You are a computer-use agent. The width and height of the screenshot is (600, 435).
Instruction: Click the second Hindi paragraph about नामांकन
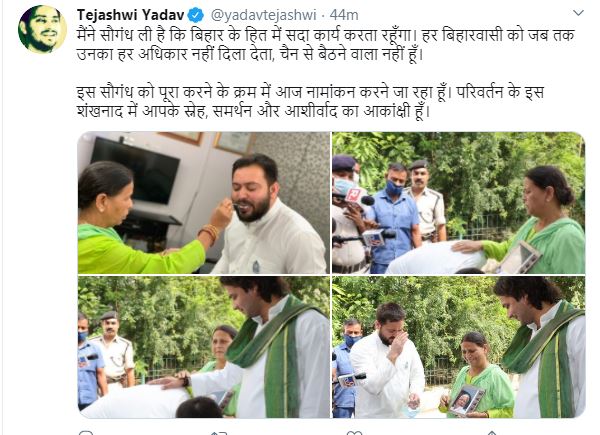coord(310,102)
